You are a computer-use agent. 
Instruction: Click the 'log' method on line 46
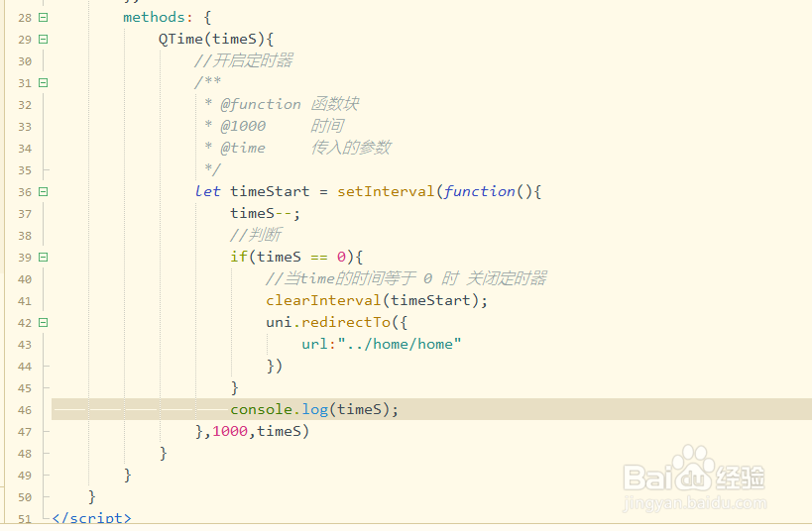pyautogui.click(x=315, y=409)
